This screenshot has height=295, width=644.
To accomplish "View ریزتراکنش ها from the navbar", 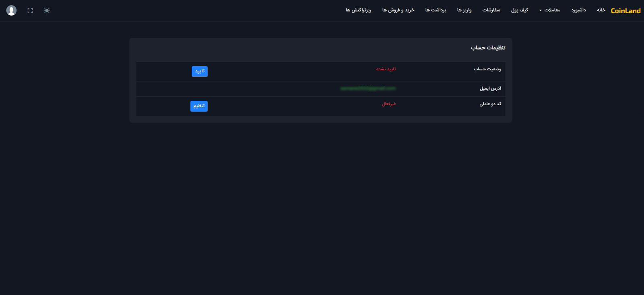I will [358, 10].
